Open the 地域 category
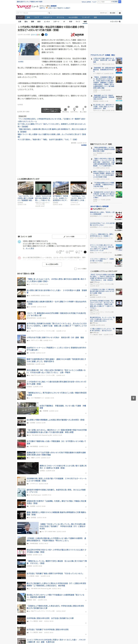Viewport: 138px width, 644px height. (x=85, y=21)
